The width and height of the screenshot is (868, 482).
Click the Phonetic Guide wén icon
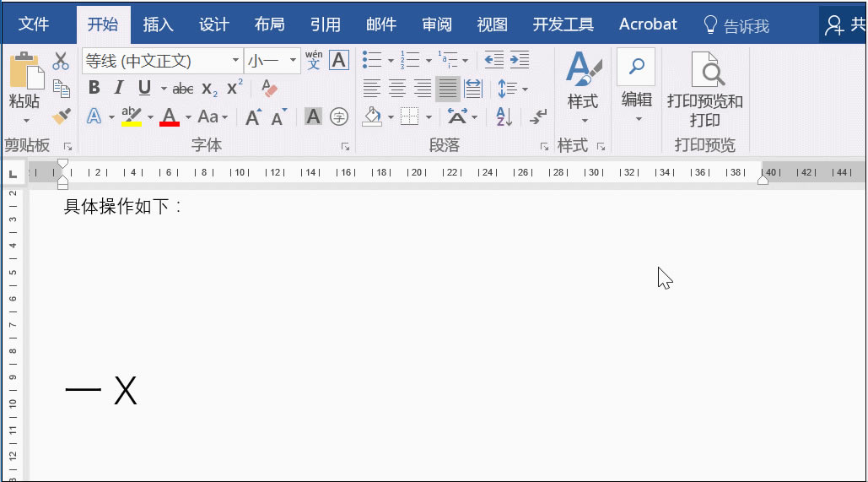tap(314, 60)
